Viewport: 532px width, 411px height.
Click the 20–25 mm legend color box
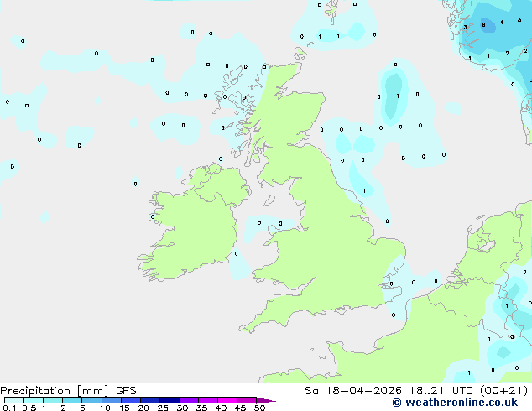[x=150, y=400]
